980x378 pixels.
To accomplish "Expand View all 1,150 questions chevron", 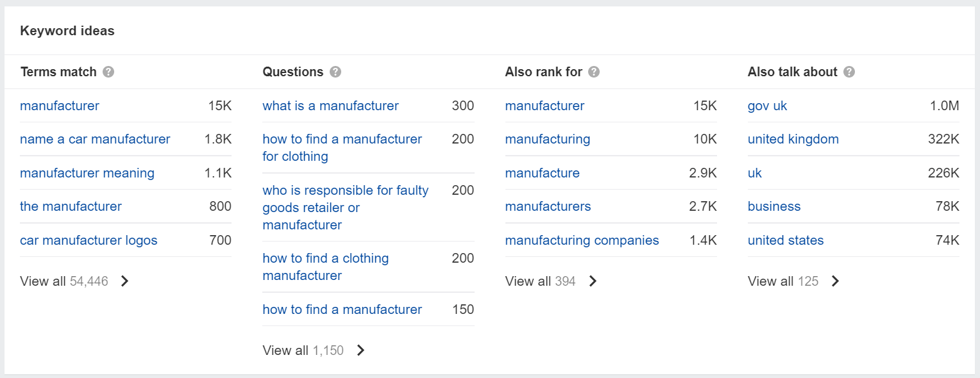I will 361,350.
